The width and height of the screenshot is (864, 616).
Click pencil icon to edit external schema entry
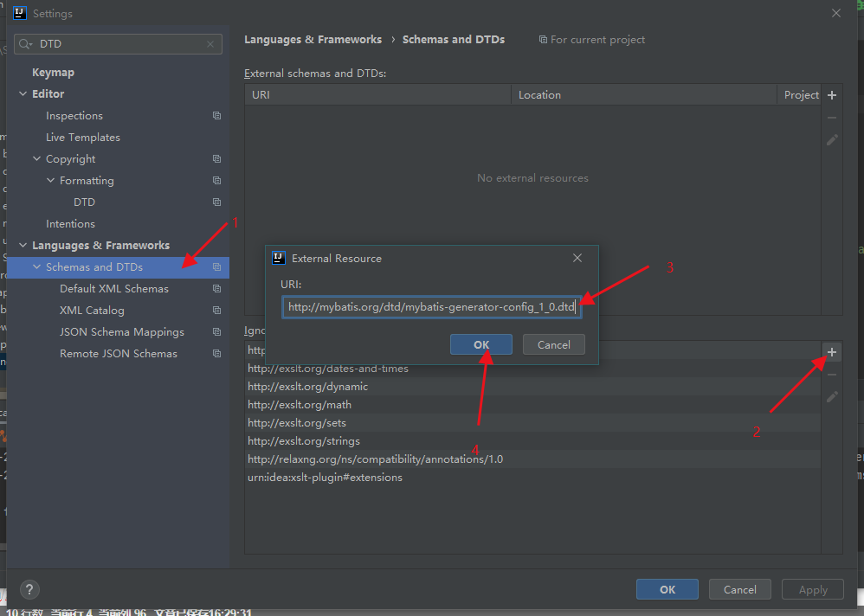click(x=831, y=139)
